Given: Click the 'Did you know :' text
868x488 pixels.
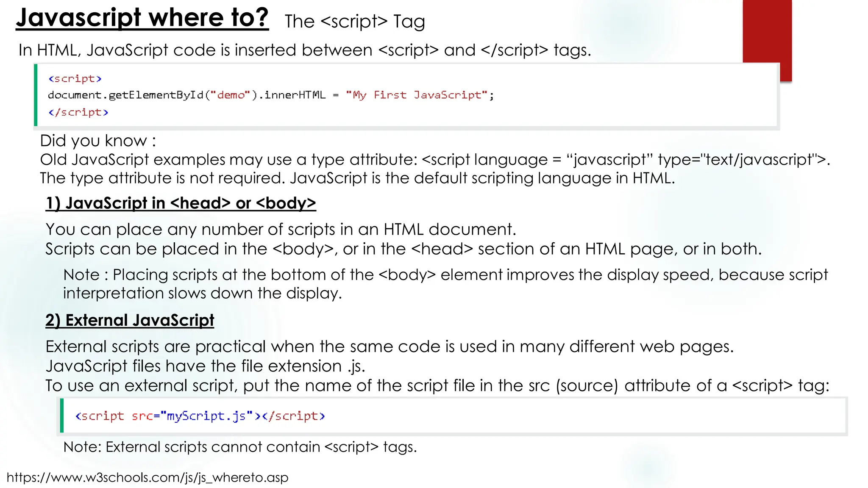Looking at the screenshot, I should (x=98, y=141).
